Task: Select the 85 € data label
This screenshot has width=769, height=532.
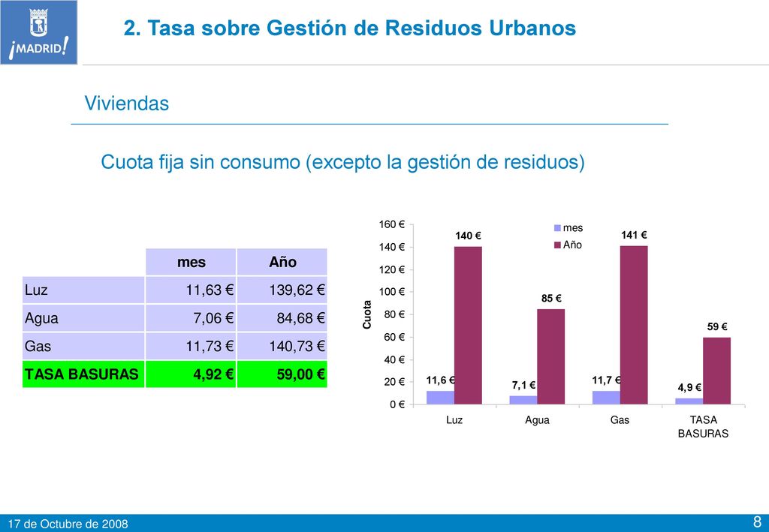Action: 551,299
